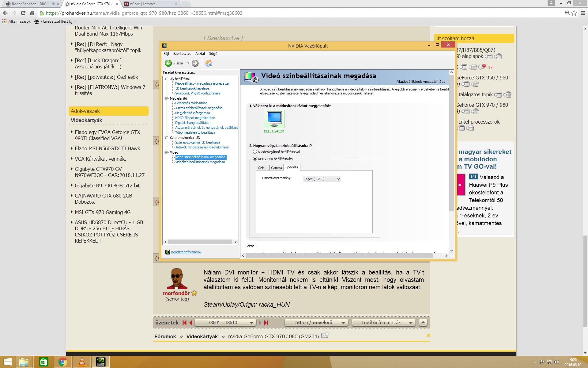Choose 'A videólejátszó beállításaival' radio option

pos(255,152)
